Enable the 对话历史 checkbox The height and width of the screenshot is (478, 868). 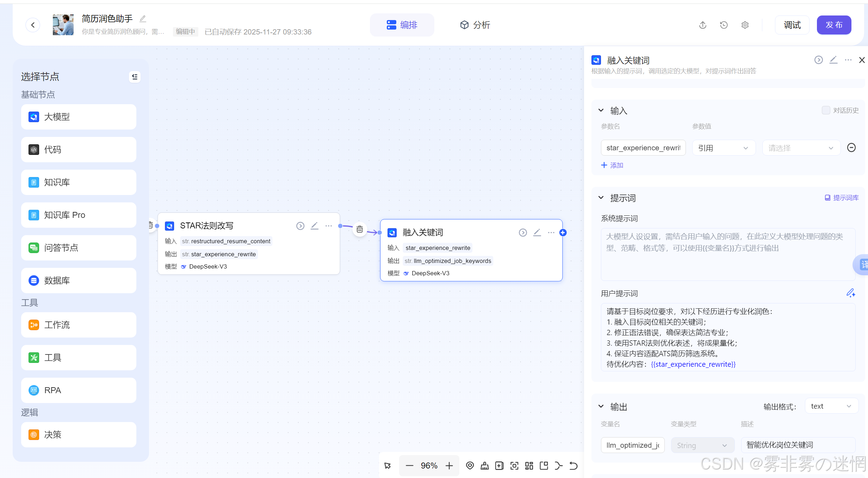[826, 110]
